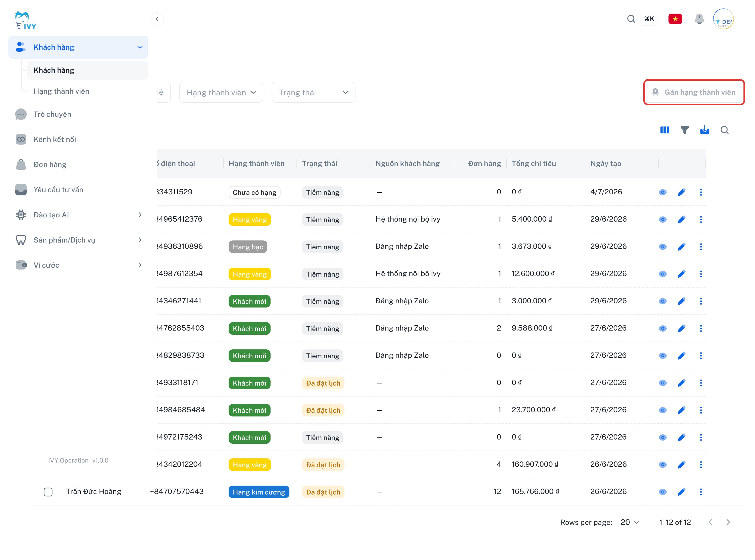Switch language via Vietnam flag icon

point(675,19)
